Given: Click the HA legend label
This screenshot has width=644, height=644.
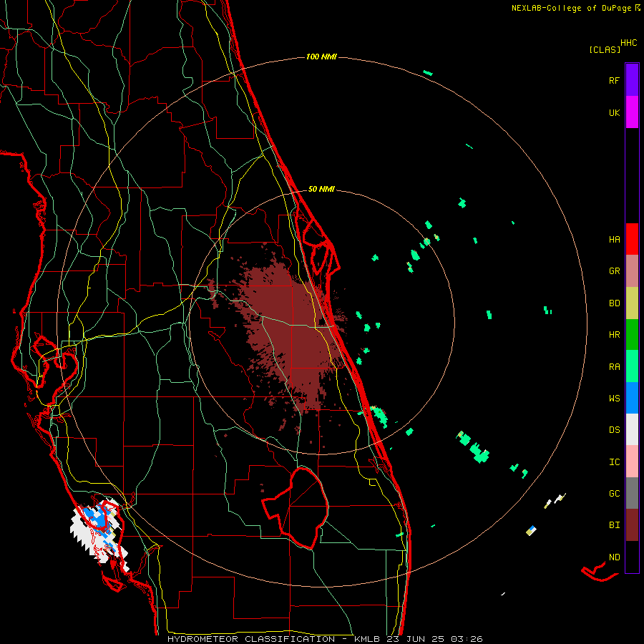Looking at the screenshot, I should click(614, 240).
